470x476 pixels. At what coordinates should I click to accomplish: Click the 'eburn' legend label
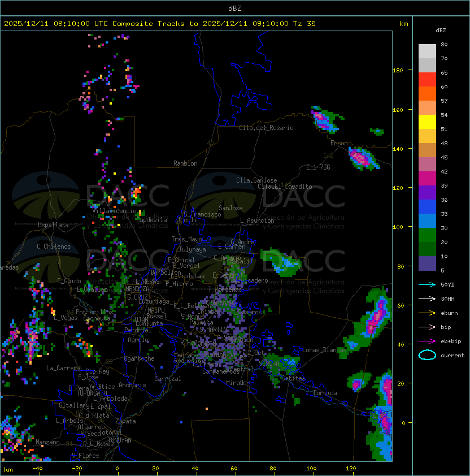coord(449,313)
